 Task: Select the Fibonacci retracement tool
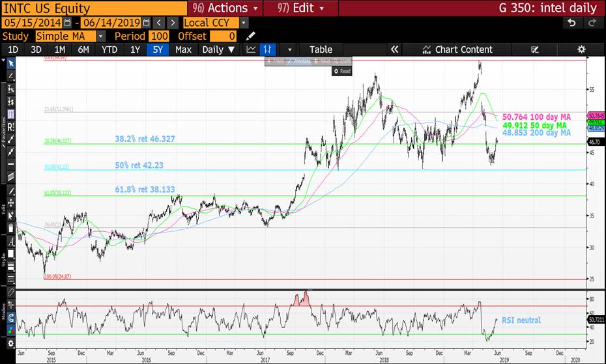(x=11, y=114)
